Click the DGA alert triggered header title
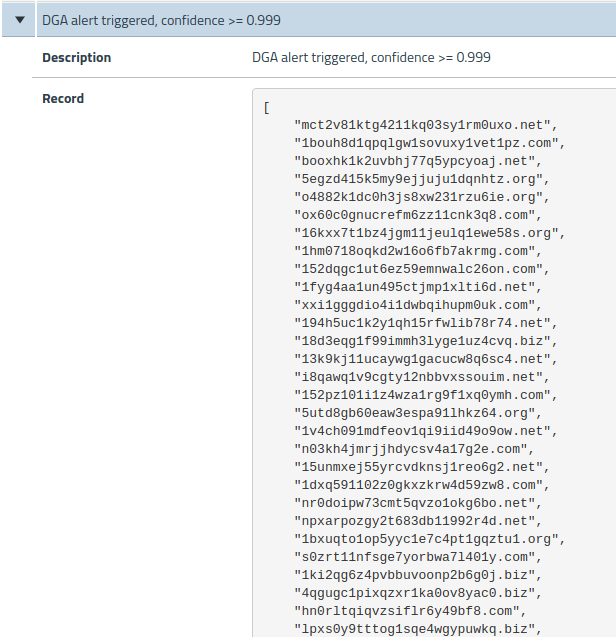616x637 pixels. tap(161, 20)
